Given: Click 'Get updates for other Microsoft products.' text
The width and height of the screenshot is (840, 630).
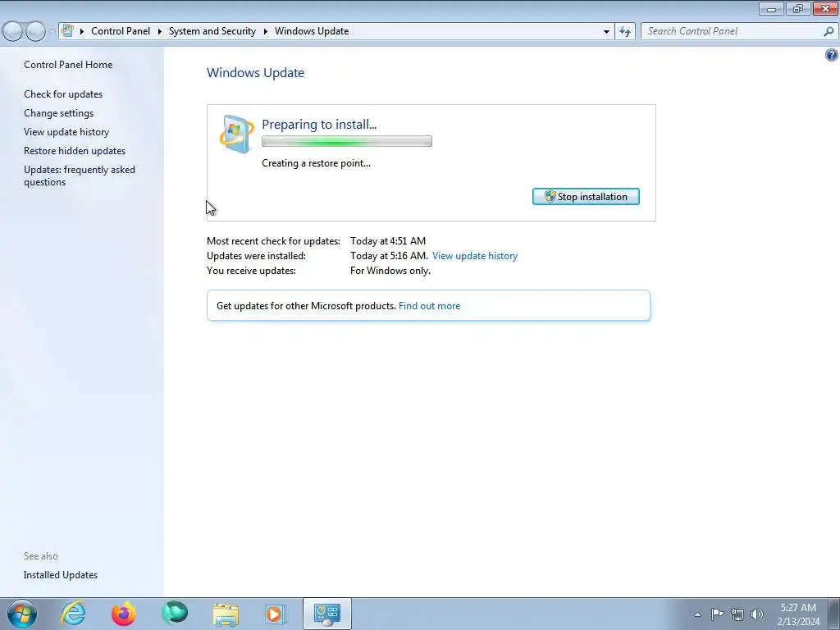Looking at the screenshot, I should (x=306, y=306).
